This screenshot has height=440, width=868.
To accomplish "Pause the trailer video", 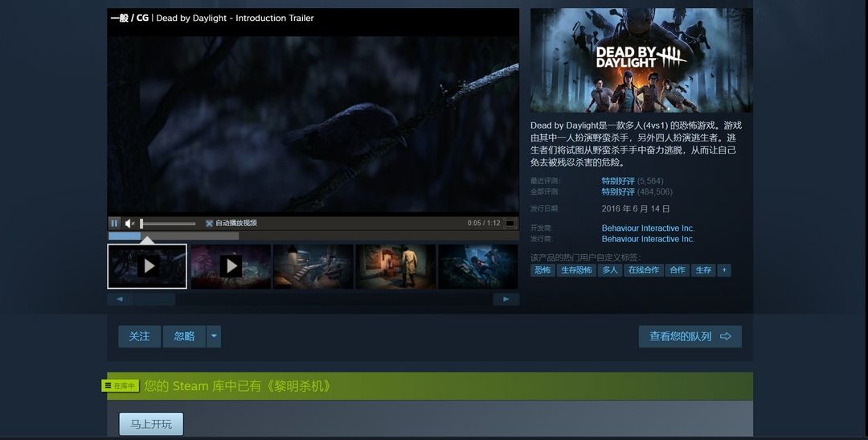I will pyautogui.click(x=114, y=224).
